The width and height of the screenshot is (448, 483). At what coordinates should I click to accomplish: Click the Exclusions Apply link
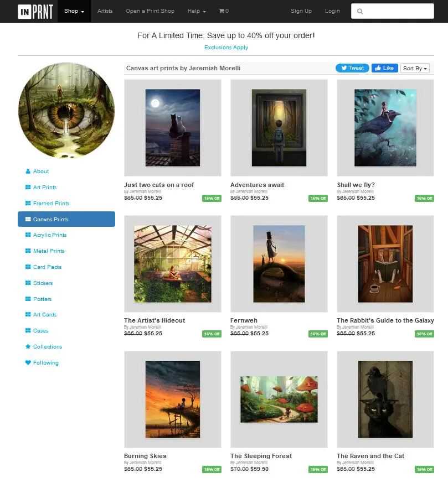[226, 48]
